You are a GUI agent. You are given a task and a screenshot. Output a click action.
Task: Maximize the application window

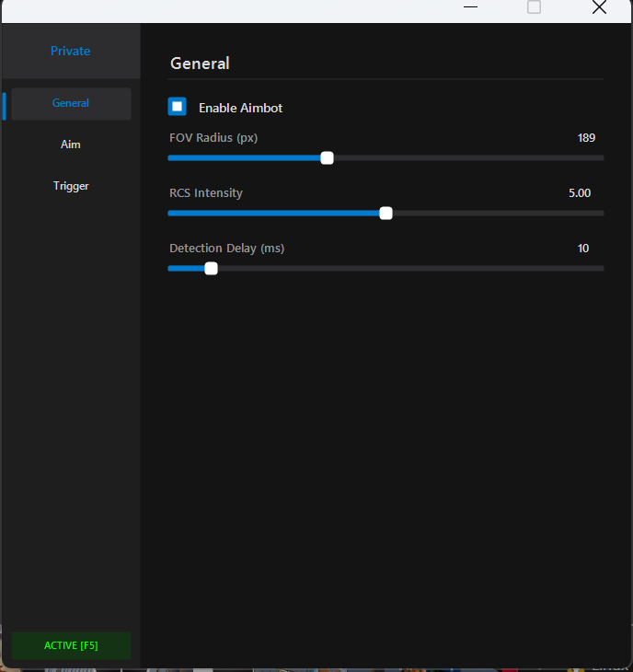pos(534,7)
